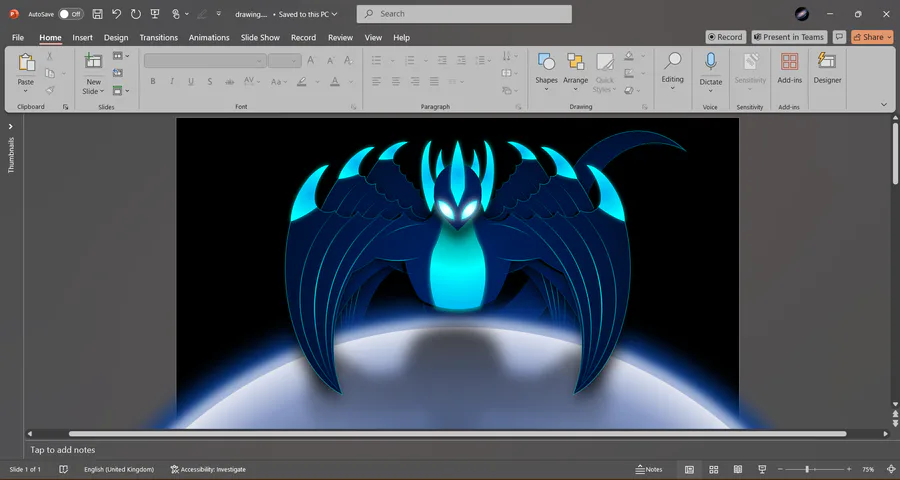Open Accessibility: Investigate checker
The height and width of the screenshot is (480, 900).
coord(208,470)
